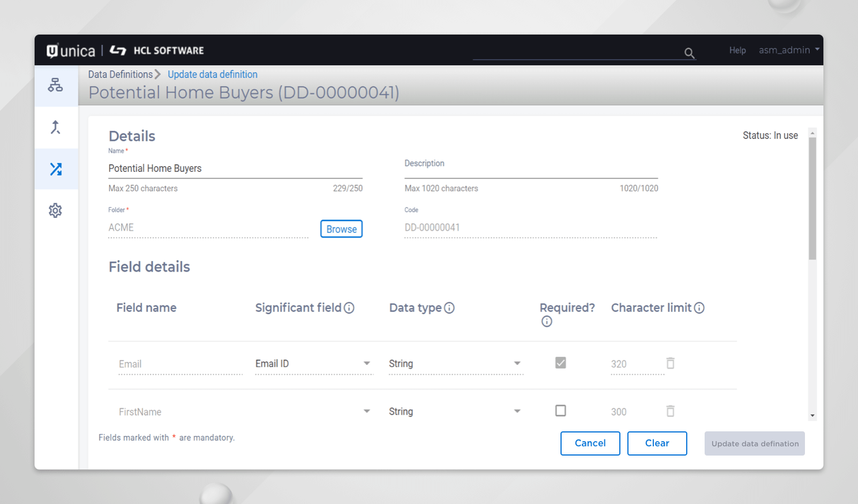Open Settings via the gear sidebar icon
Viewport: 858px width, 504px height.
[55, 210]
